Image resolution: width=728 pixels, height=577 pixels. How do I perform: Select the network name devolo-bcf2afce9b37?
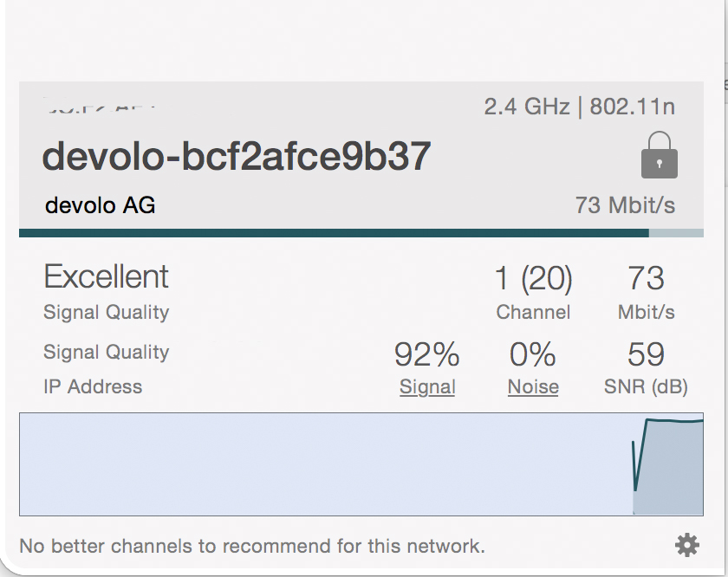(237, 157)
